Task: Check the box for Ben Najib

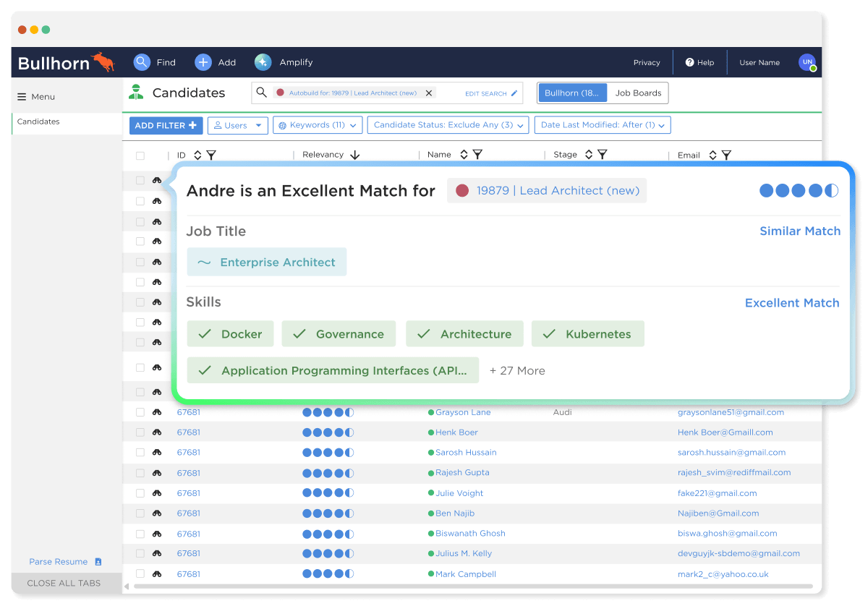Action: click(x=140, y=513)
